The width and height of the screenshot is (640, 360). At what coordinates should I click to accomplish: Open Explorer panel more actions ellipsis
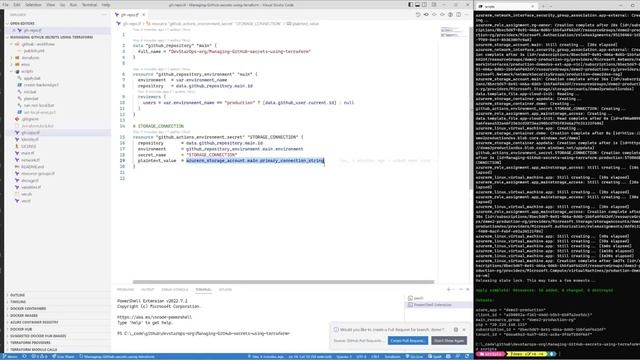104,15
